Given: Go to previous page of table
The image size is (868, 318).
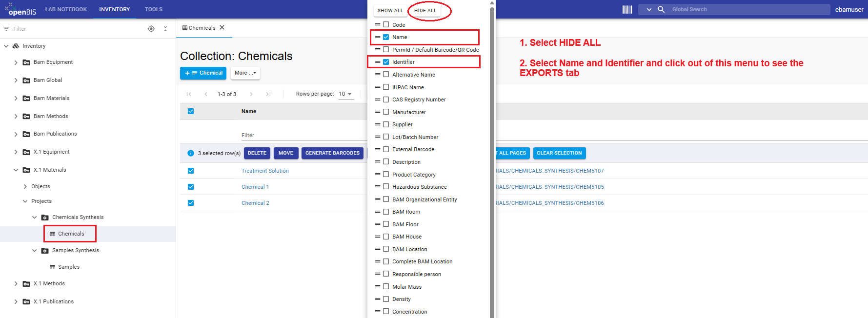Looking at the screenshot, I should (206, 94).
